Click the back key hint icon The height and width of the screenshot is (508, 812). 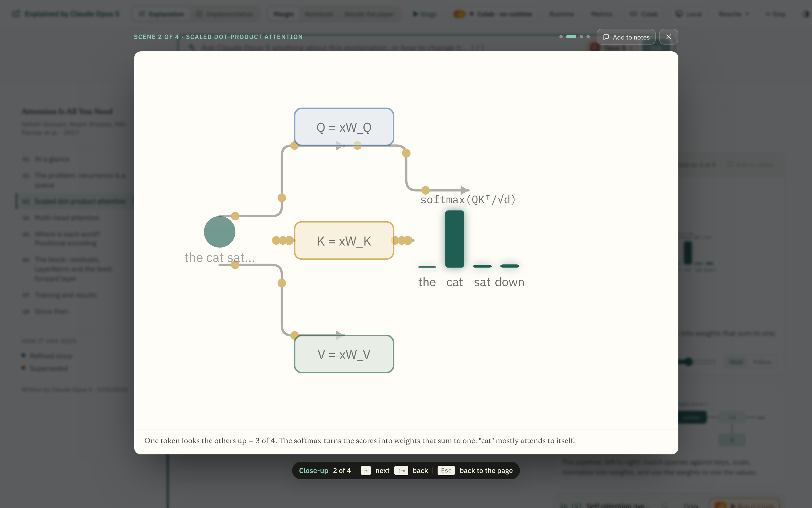tap(401, 470)
